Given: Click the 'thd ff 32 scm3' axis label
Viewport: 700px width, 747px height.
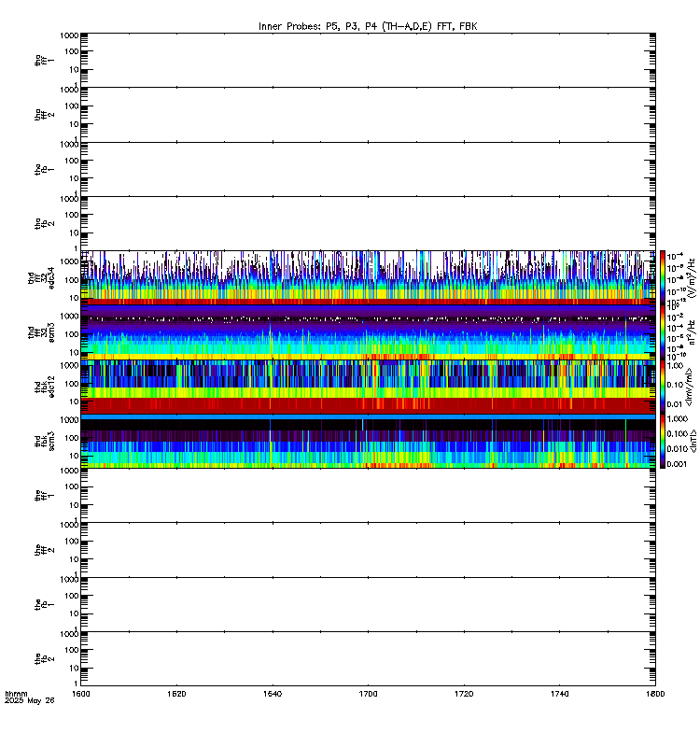Looking at the screenshot, I should pos(41,332).
